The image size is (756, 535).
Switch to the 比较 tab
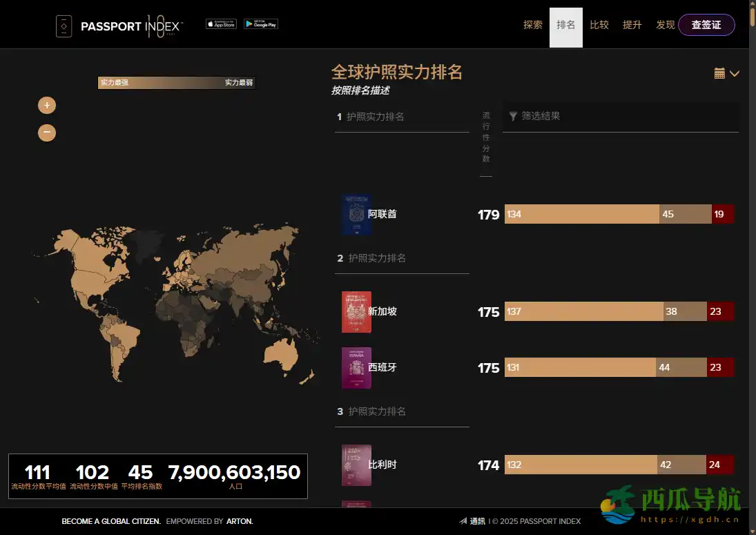pos(599,25)
